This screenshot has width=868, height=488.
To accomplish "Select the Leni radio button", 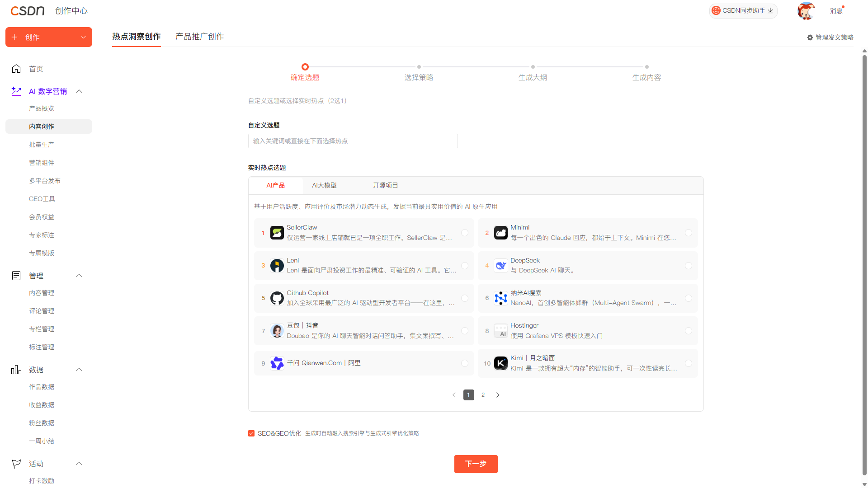I will [x=465, y=266].
